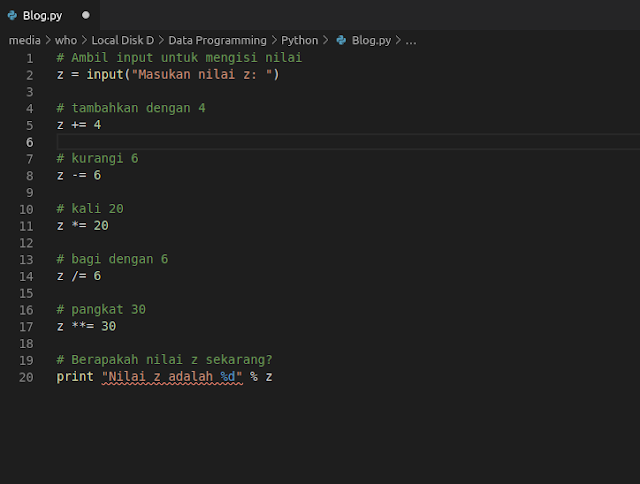Click the code 'z *= 20'
Image resolution: width=640 pixels, height=484 pixels.
pos(82,226)
